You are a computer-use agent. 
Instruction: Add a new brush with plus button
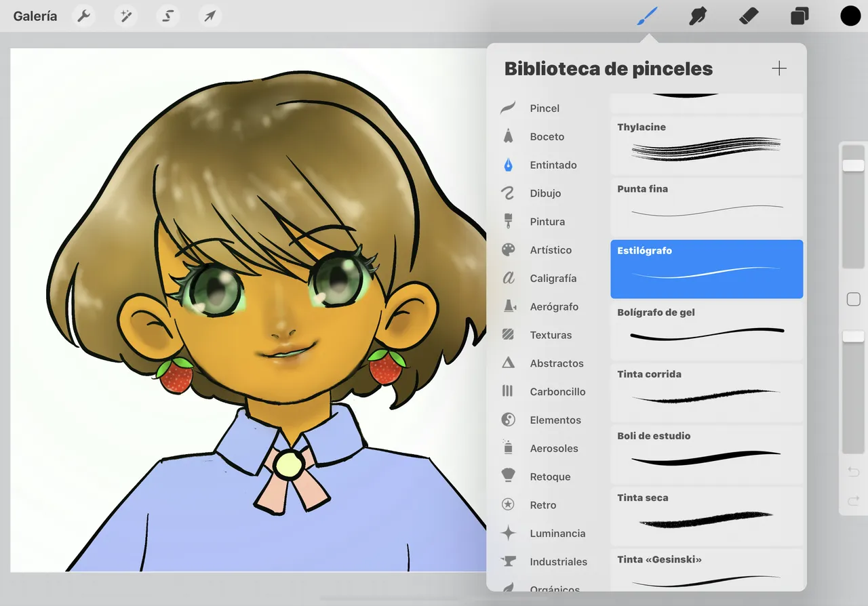tap(779, 68)
